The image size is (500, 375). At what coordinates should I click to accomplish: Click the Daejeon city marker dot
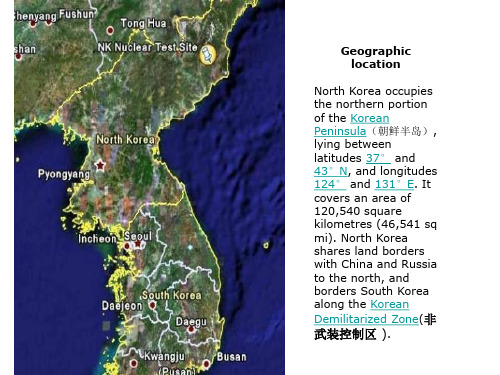coord(153,305)
